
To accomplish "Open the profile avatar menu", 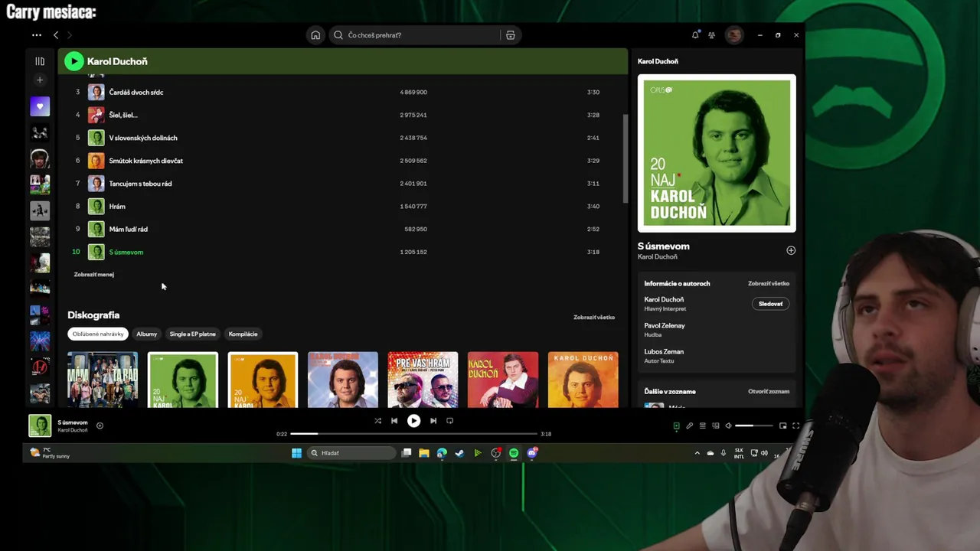I will 734,35.
